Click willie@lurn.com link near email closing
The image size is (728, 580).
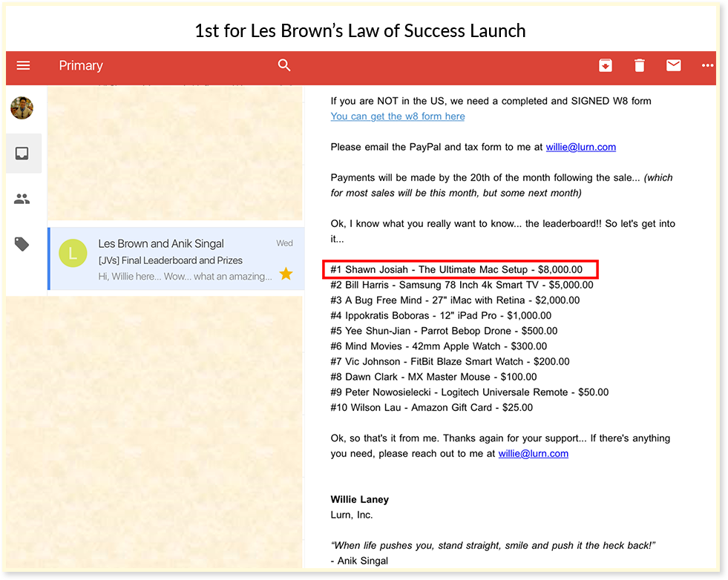pos(533,454)
